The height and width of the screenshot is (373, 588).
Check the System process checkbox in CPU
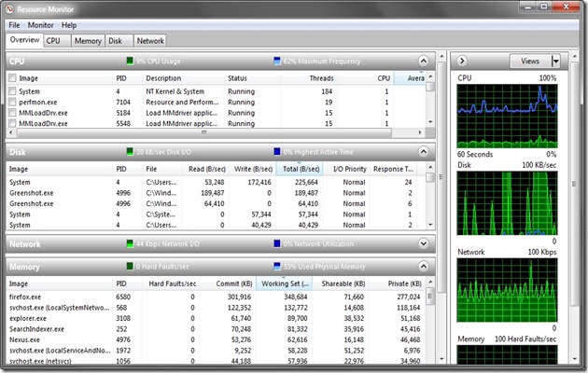(12, 90)
